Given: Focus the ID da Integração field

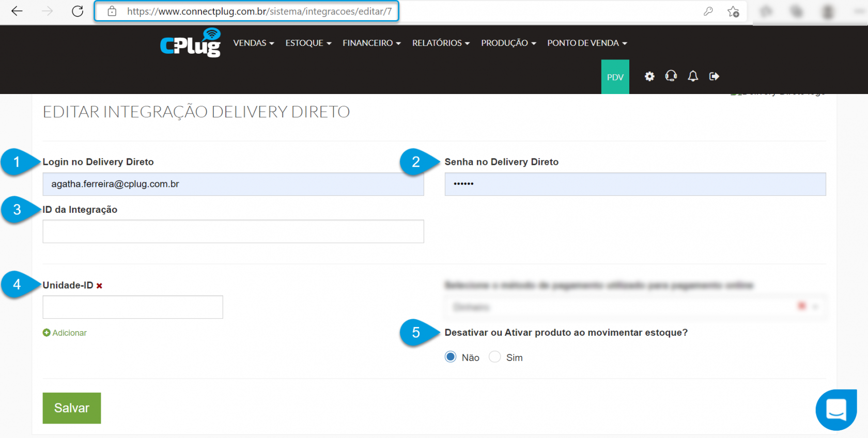Looking at the screenshot, I should tap(234, 231).
